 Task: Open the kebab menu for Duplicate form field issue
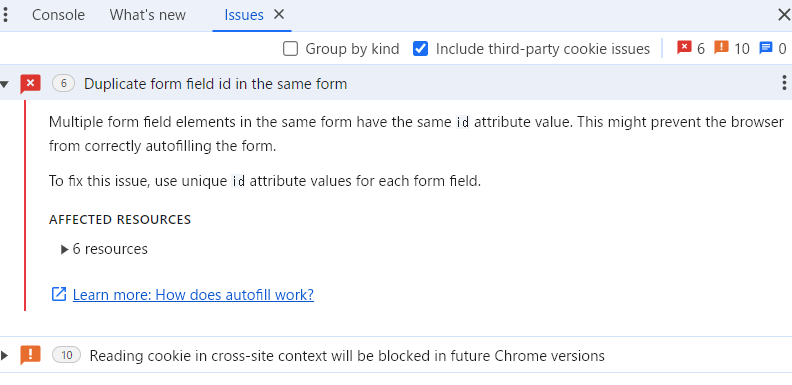pos(784,82)
